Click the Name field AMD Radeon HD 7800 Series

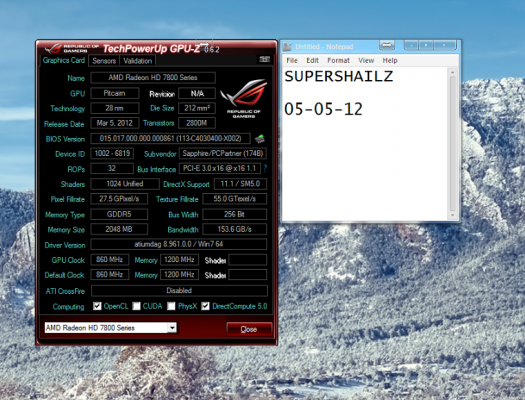pos(153,78)
